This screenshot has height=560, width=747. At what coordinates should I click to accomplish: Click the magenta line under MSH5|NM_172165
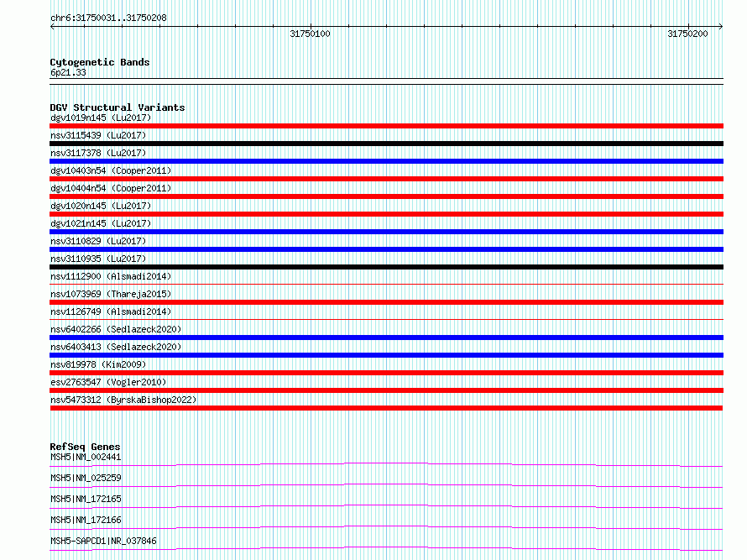(386, 506)
